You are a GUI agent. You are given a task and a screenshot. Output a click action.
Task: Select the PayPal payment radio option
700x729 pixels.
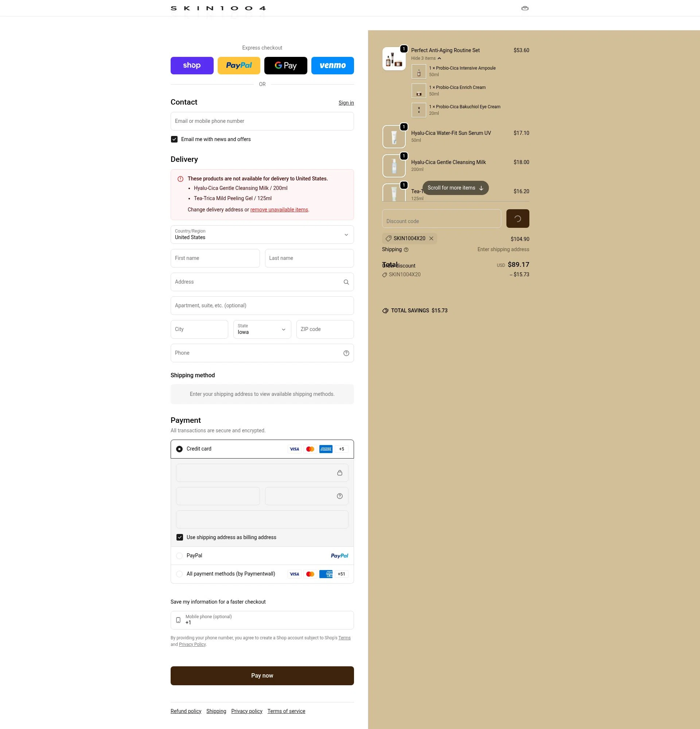click(x=179, y=555)
